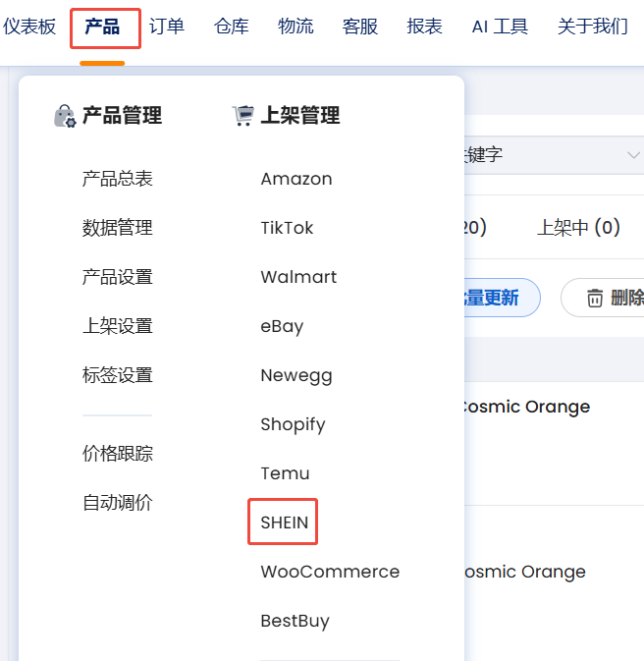Expand the keyword dropdown chevron
644x661 pixels.
pos(632,155)
